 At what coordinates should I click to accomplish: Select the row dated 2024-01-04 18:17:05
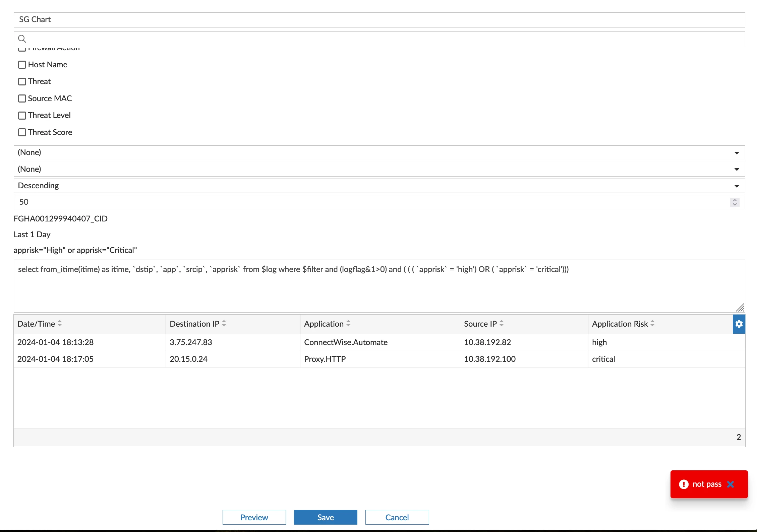[379, 359]
